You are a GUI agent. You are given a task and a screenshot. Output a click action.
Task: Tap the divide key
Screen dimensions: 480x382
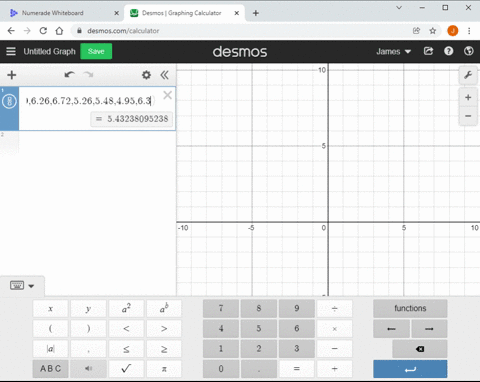point(335,309)
